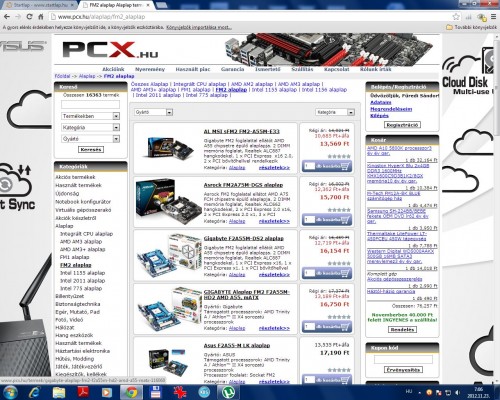Click the PCX.hu logo
500x400 pixels.
tap(110, 50)
